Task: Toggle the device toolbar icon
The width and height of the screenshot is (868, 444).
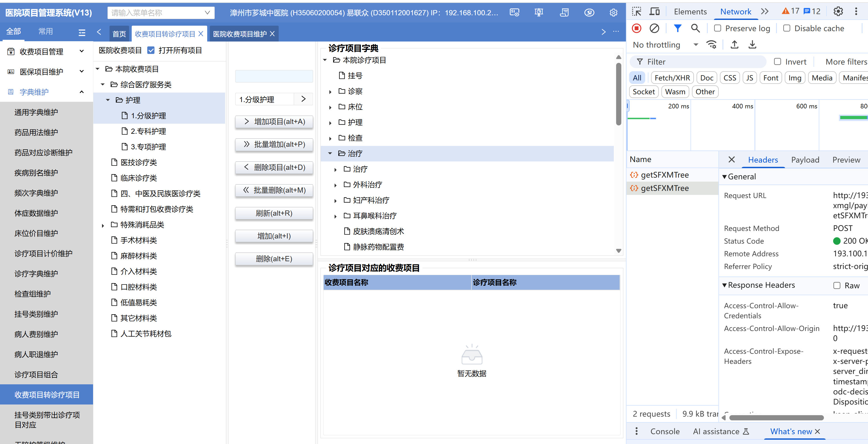Action: [654, 12]
